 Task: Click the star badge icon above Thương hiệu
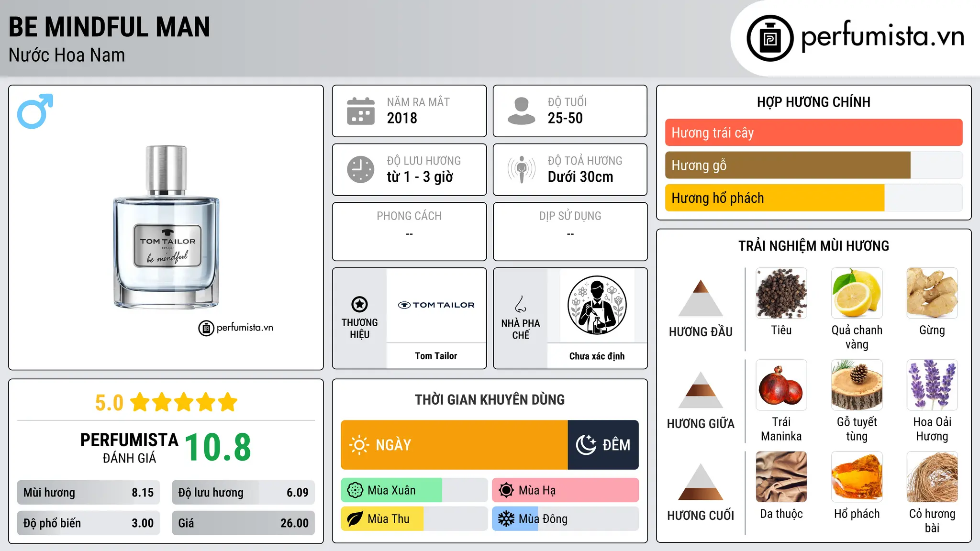point(359,304)
